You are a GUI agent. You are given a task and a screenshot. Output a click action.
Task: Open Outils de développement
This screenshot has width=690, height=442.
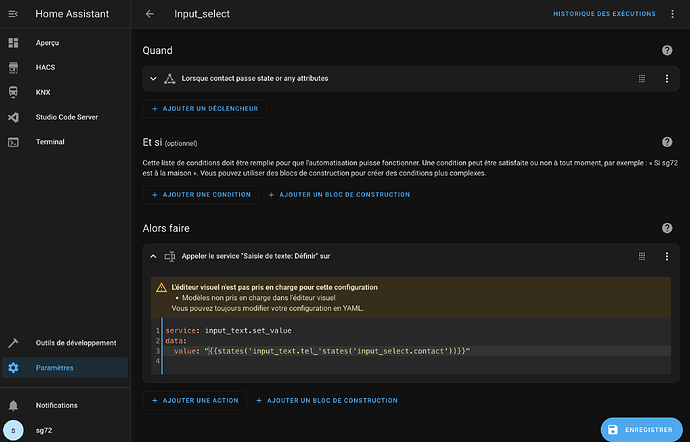[65, 343]
